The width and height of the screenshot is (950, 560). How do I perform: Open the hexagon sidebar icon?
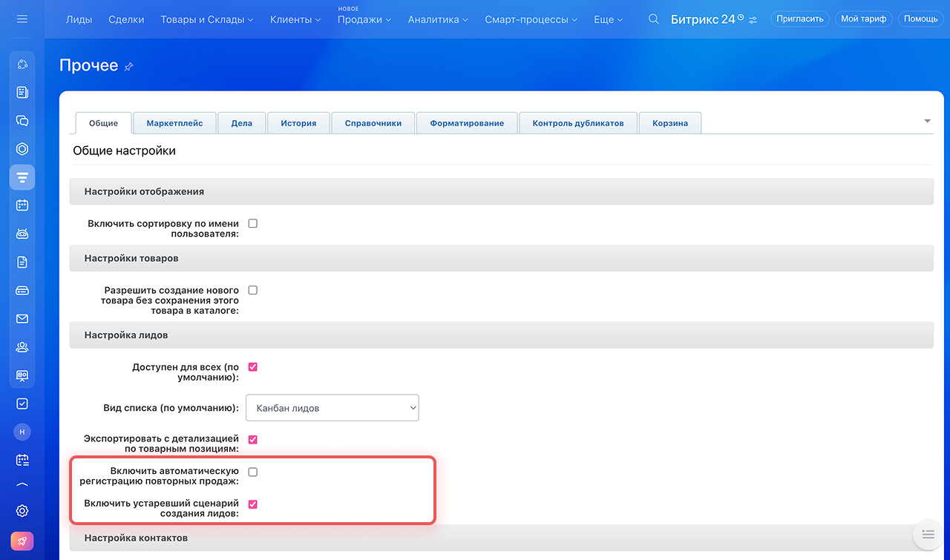pos(22,149)
